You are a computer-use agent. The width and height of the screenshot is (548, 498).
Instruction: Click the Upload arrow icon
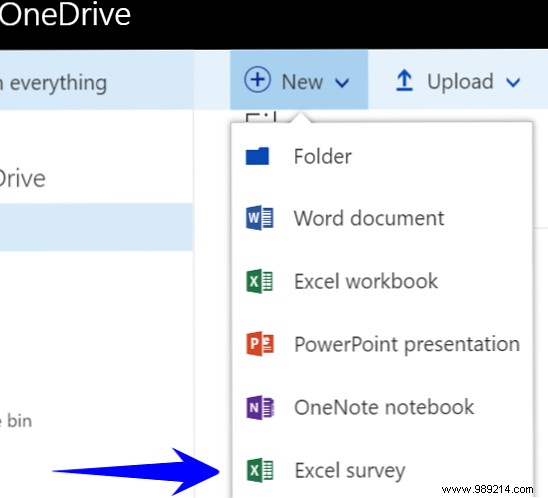point(404,80)
